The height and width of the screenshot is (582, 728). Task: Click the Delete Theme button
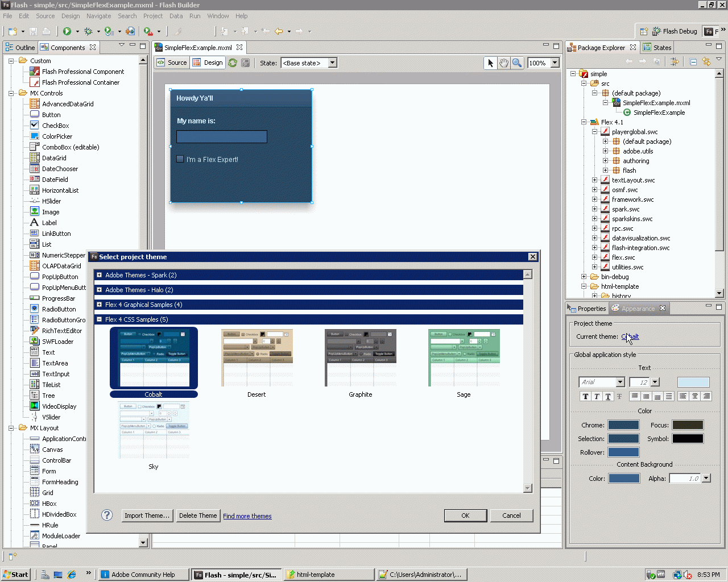pos(198,516)
